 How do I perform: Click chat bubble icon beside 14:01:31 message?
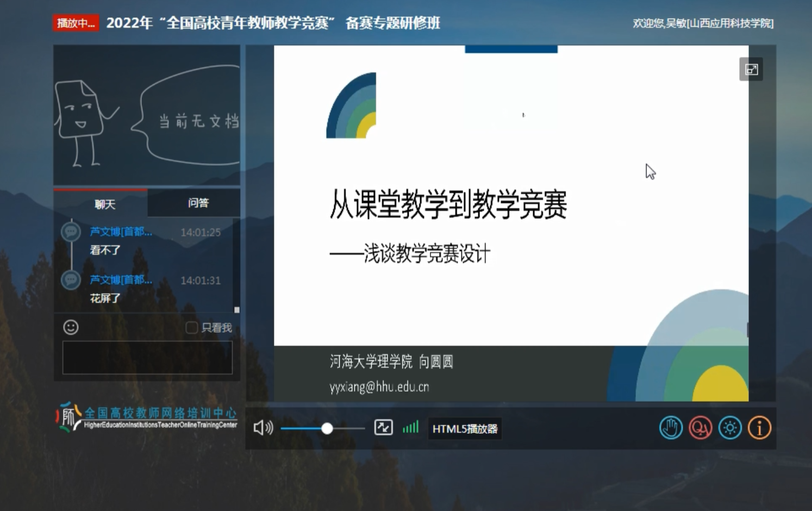click(71, 280)
